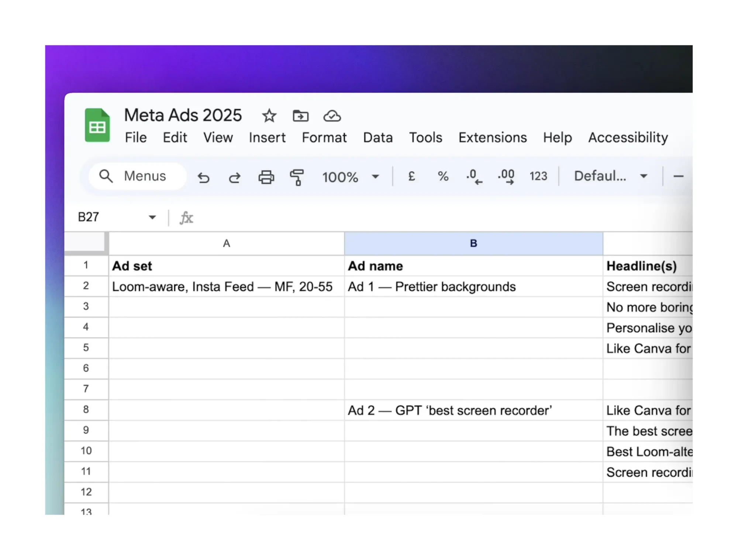Open the 100% zoom dropdown
The image size is (738, 560).
coord(351,177)
